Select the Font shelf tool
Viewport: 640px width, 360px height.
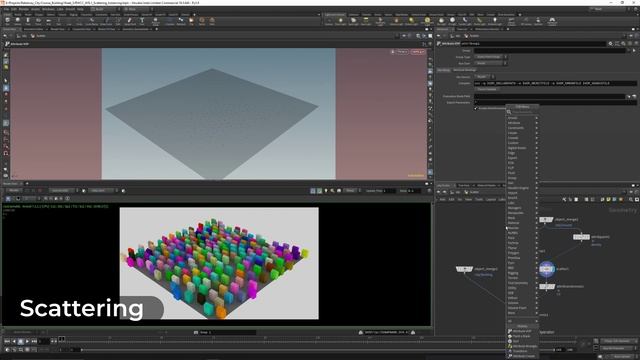pos(142,21)
